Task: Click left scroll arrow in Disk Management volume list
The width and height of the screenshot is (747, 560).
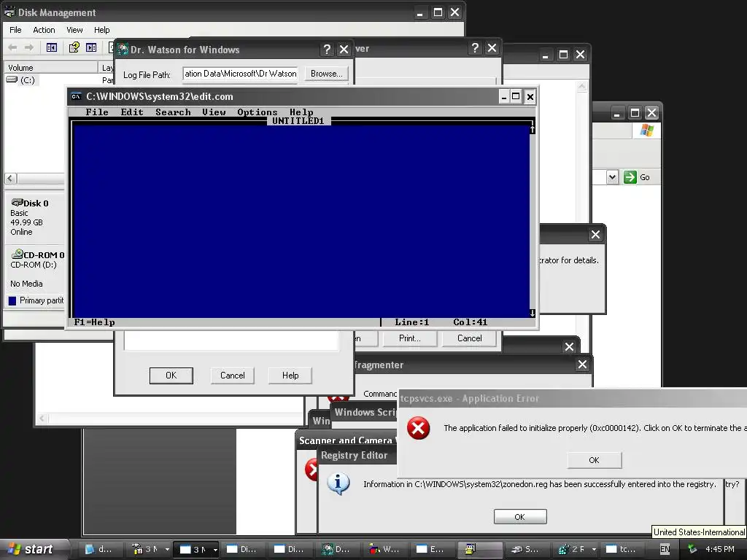Action: [x=10, y=179]
